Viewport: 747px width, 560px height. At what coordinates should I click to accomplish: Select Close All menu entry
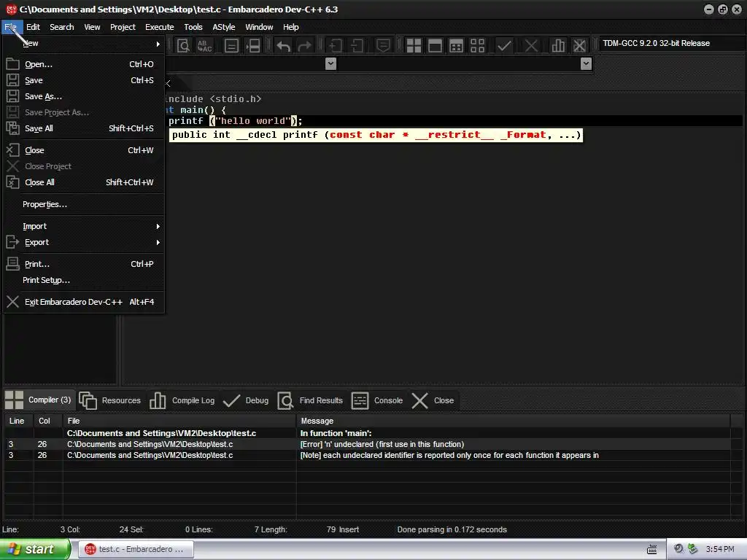pos(84,182)
